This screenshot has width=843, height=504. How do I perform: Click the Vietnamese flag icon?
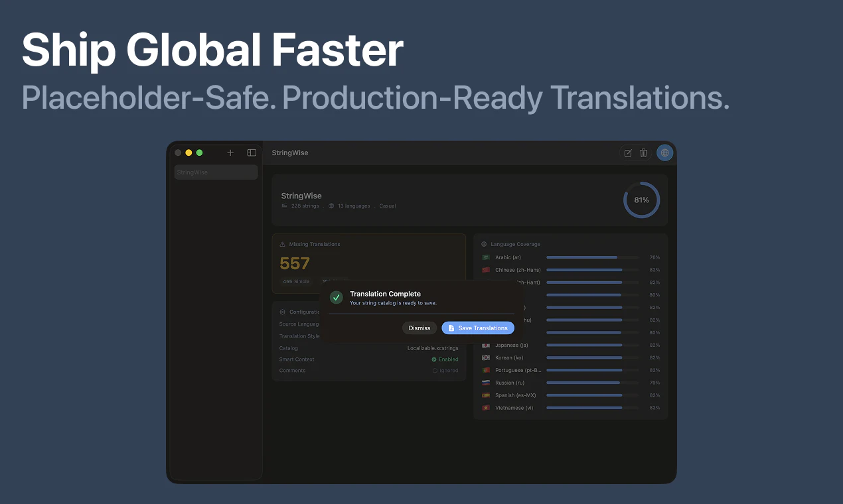[486, 408]
